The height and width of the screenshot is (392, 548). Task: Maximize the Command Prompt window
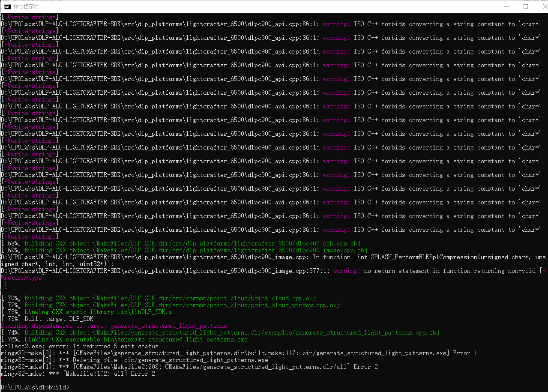click(x=526, y=6)
